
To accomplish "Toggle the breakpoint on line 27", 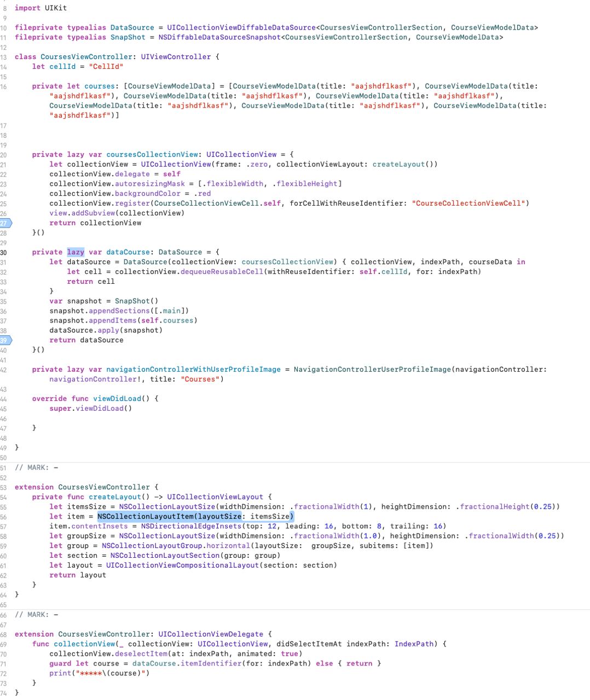I will pos(5,223).
